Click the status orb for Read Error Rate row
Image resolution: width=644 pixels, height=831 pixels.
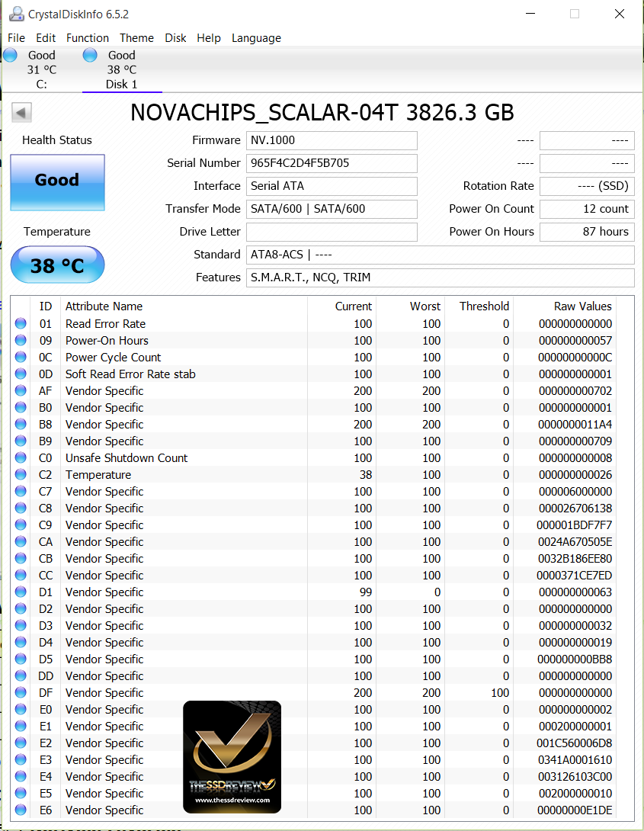pos(21,323)
